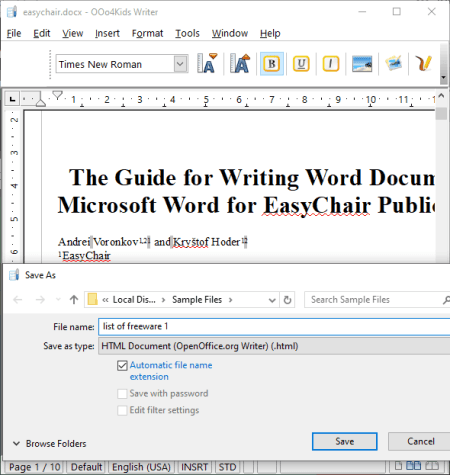
Task: Expand Browse Folders
Action: [x=49, y=444]
